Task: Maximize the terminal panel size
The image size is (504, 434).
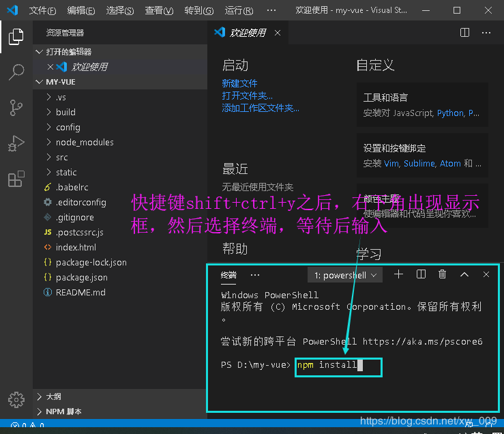Action: point(464,274)
